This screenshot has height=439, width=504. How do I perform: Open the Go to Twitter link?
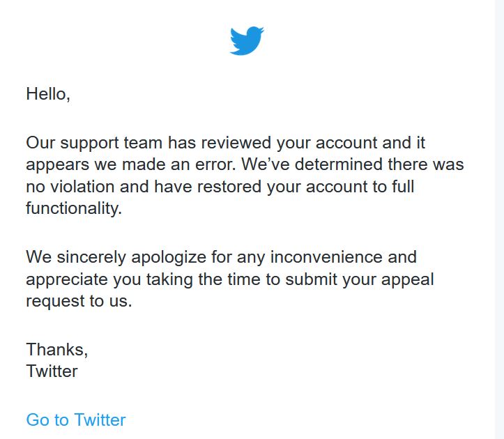[x=76, y=419]
